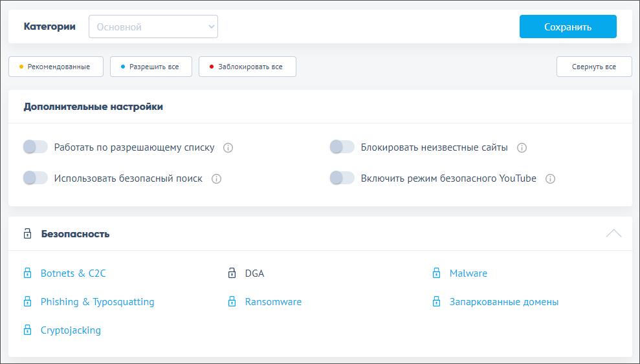
Task: Toggle Использовать безопасный поиск switch
Action: [x=36, y=178]
